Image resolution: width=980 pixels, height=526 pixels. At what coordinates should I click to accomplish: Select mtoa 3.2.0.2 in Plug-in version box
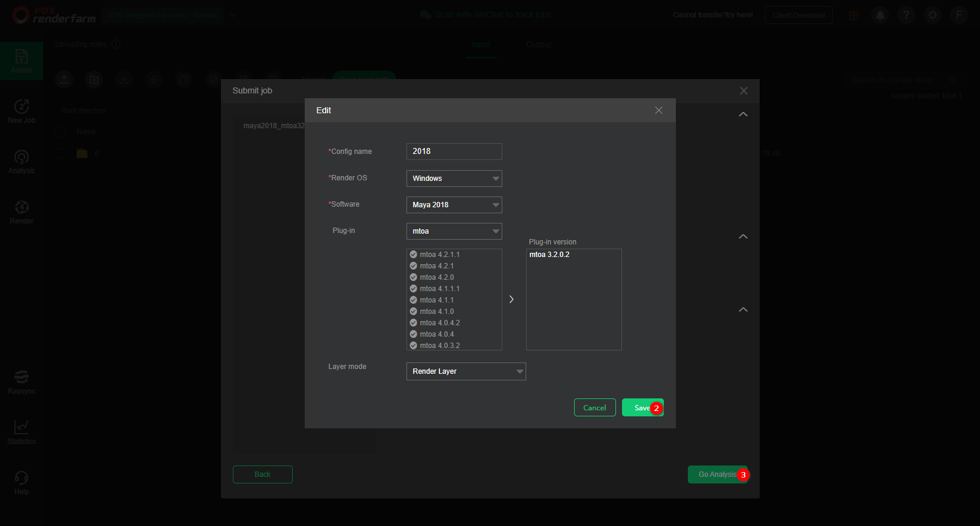(x=550, y=255)
